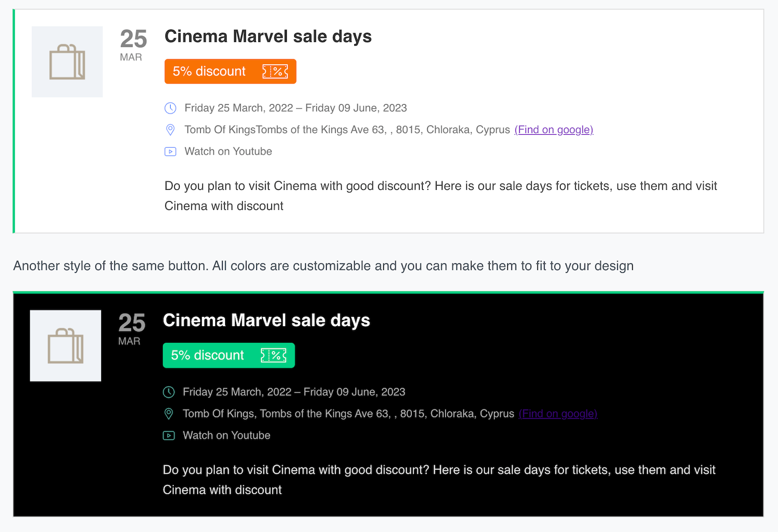Select Watch on Youtube in the black card
This screenshot has width=778, height=532.
point(227,436)
